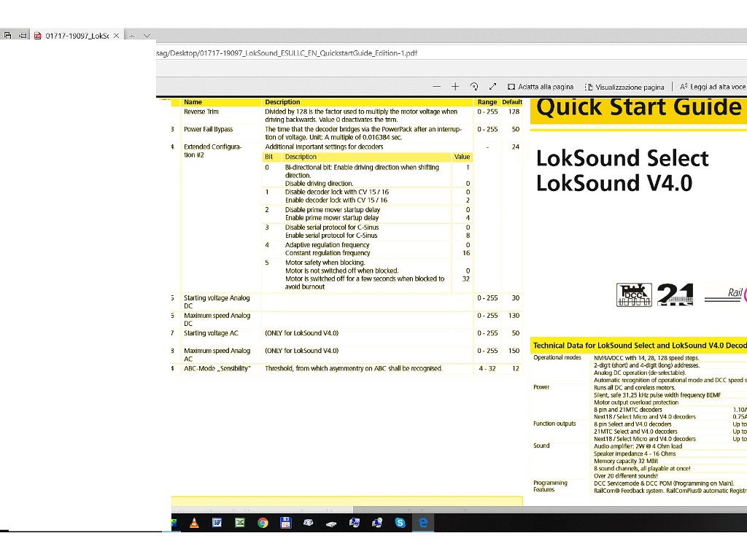
Task: Rotate the PDF page
Action: (x=474, y=87)
